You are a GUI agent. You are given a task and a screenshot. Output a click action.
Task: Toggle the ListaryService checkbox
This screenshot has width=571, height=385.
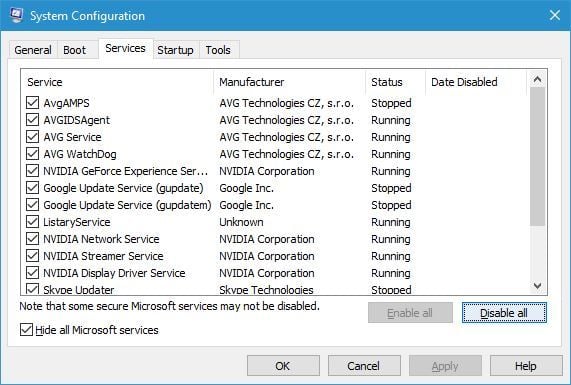point(32,222)
